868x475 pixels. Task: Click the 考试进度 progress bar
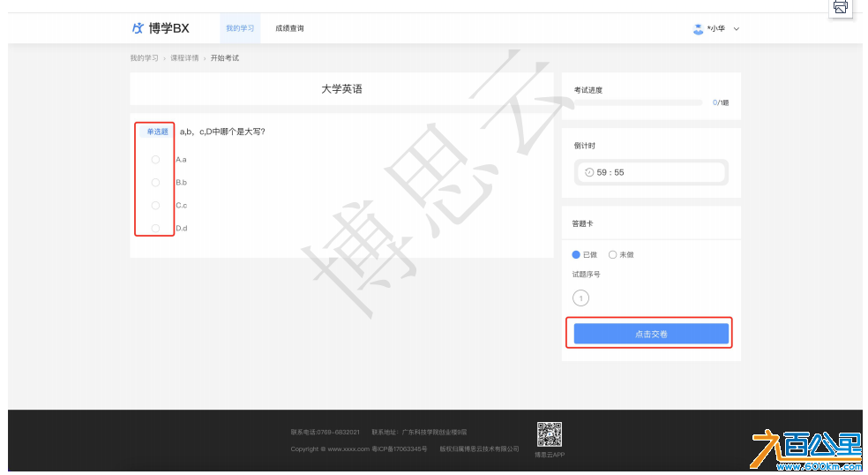pyautogui.click(x=639, y=102)
